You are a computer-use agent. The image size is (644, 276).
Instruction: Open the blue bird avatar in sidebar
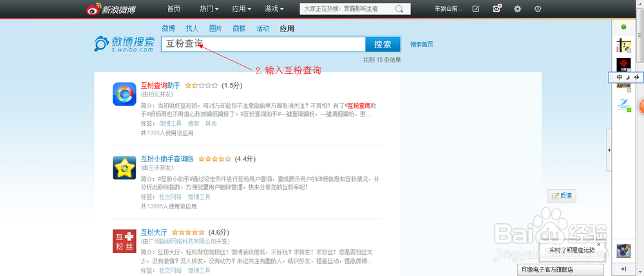(x=624, y=105)
